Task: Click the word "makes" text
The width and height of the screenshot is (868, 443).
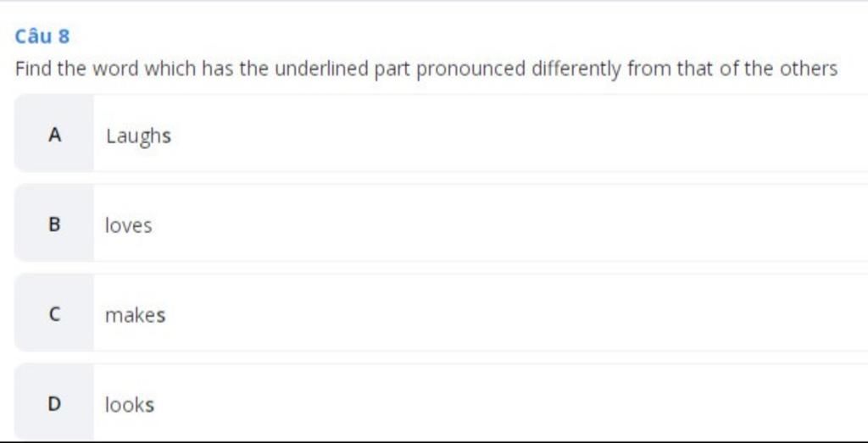Action: [x=135, y=315]
